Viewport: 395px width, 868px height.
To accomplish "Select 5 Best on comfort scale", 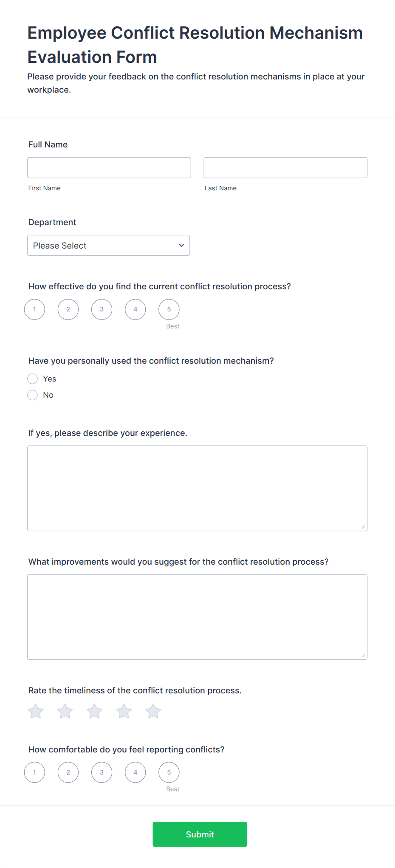I will (169, 772).
